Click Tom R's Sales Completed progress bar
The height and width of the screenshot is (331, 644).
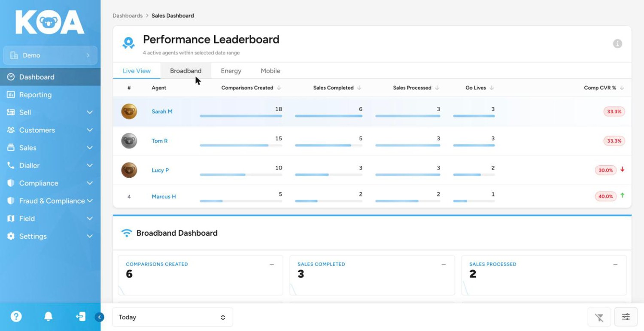click(x=328, y=145)
